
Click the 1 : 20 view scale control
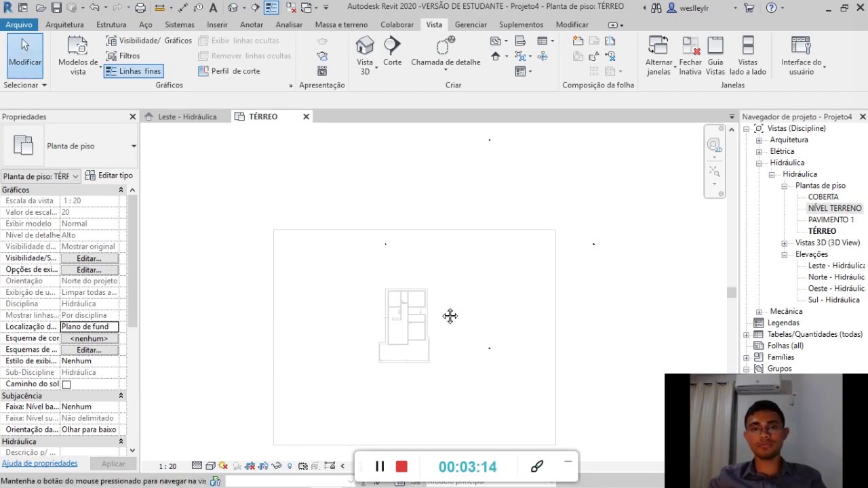click(x=167, y=466)
